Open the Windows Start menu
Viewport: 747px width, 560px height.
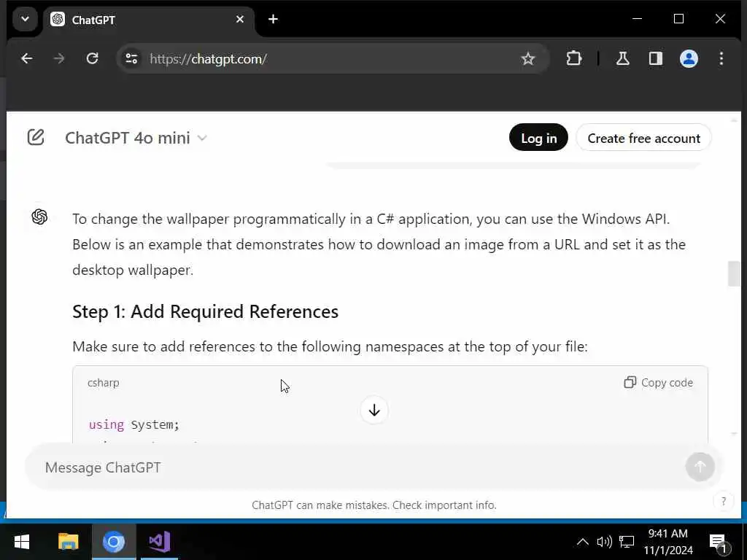coord(21,542)
